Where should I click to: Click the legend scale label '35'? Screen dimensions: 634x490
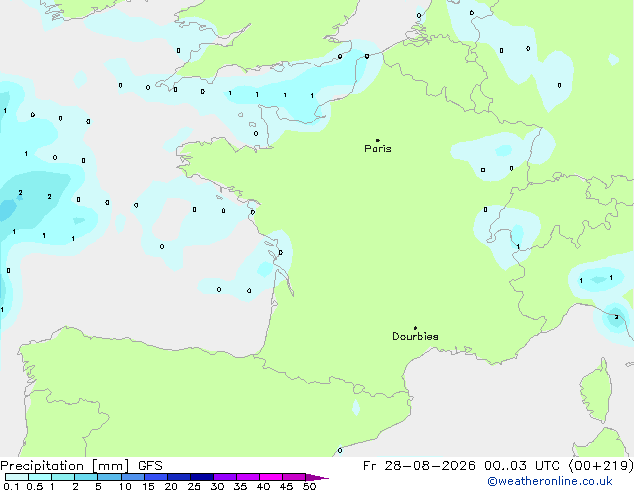point(240,486)
